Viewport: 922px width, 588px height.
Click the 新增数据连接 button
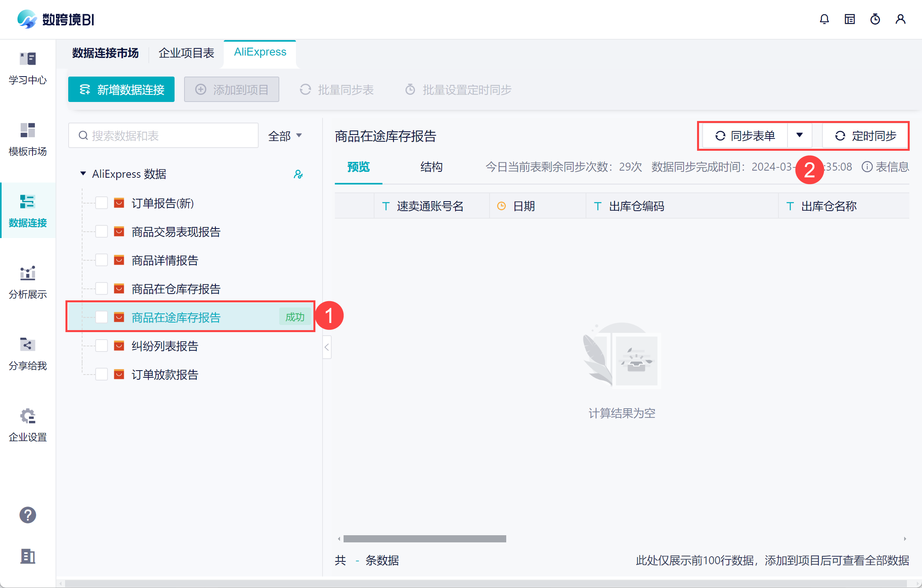pyautogui.click(x=121, y=90)
